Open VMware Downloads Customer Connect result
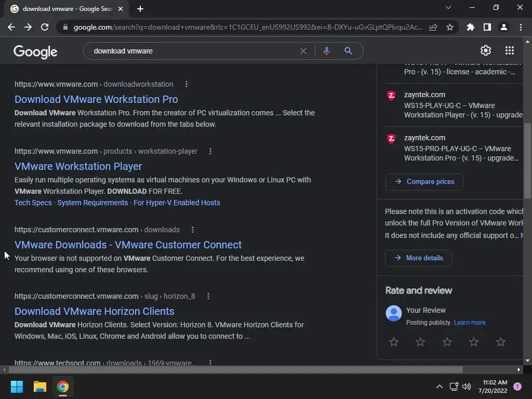The image size is (532, 399). (x=128, y=245)
